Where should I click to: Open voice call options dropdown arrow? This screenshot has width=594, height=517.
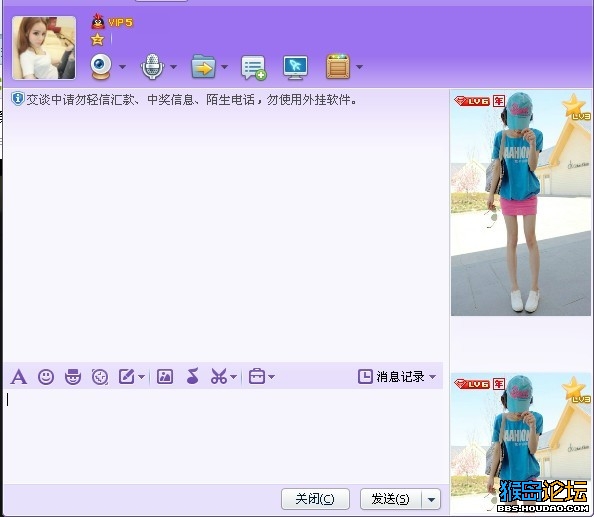[x=174, y=67]
